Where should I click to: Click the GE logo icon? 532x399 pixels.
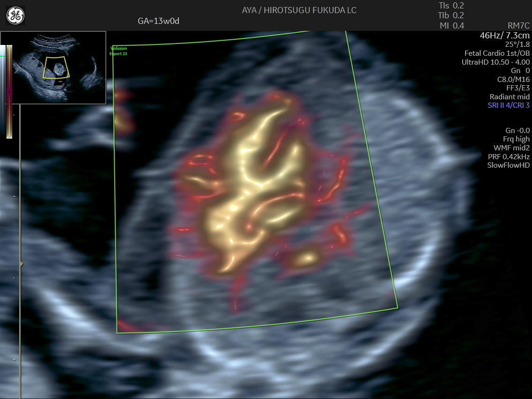[15, 15]
